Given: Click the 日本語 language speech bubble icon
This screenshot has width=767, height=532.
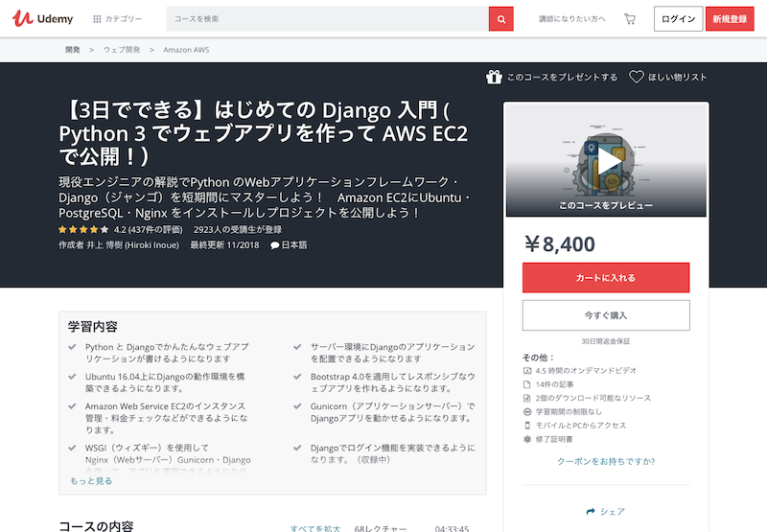Looking at the screenshot, I should (x=275, y=245).
